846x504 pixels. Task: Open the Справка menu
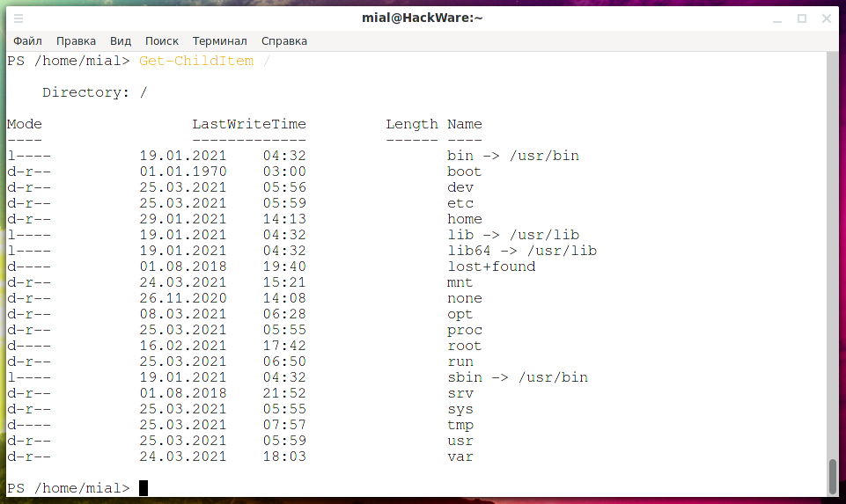284,41
